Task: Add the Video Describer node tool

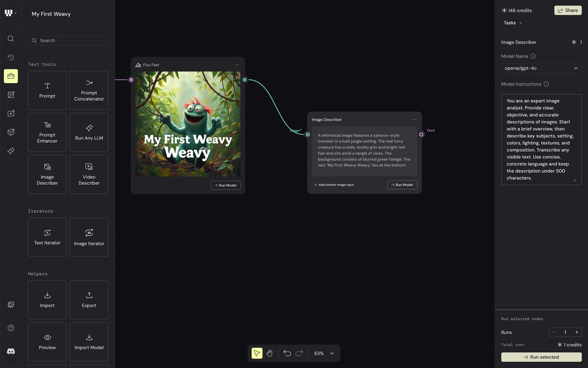Action: tap(89, 174)
